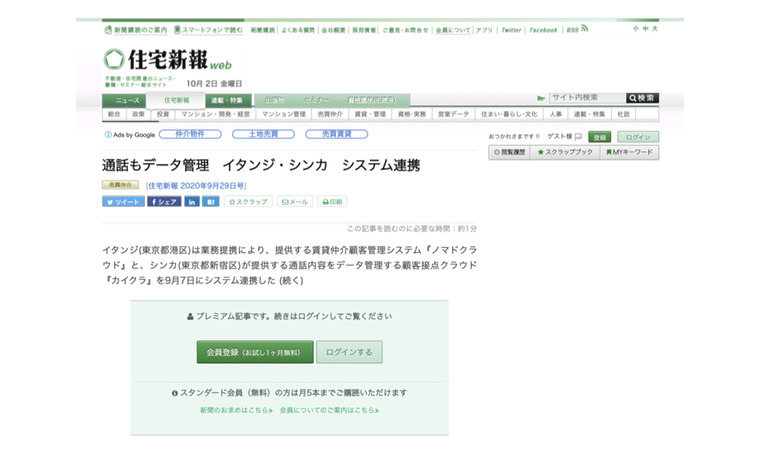Open the スクラップブック panel
Image resolution: width=760 pixels, height=456 pixels.
click(x=565, y=152)
